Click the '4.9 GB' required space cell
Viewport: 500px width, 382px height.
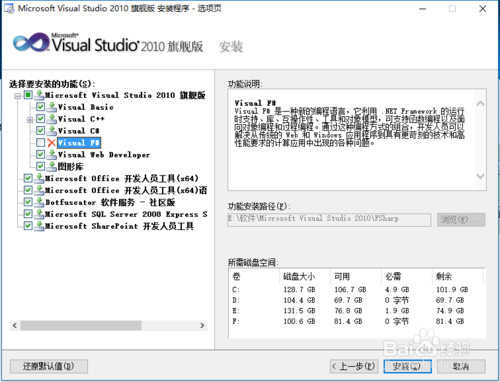[x=397, y=289]
